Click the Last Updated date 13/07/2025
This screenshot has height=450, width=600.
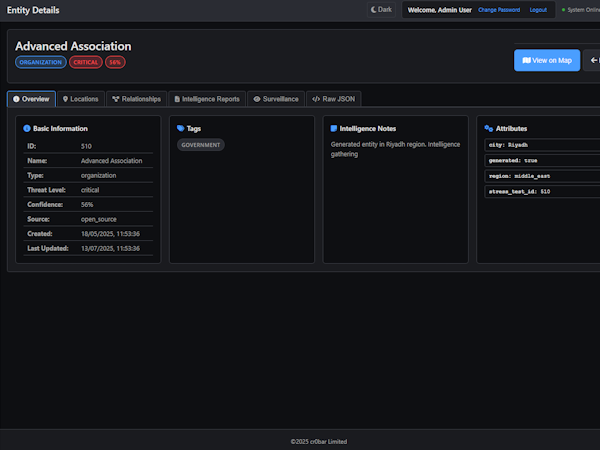pos(110,248)
